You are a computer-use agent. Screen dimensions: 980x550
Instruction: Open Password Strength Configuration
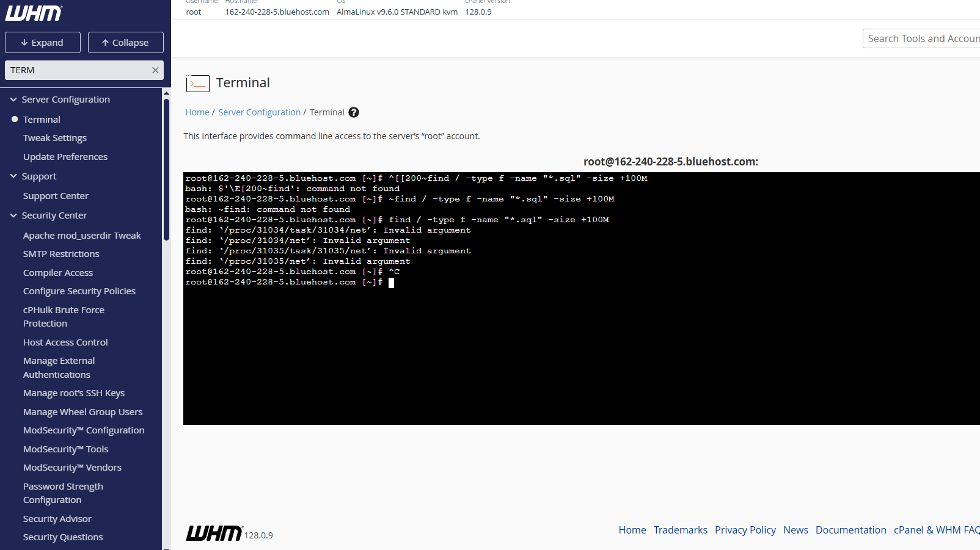click(63, 493)
